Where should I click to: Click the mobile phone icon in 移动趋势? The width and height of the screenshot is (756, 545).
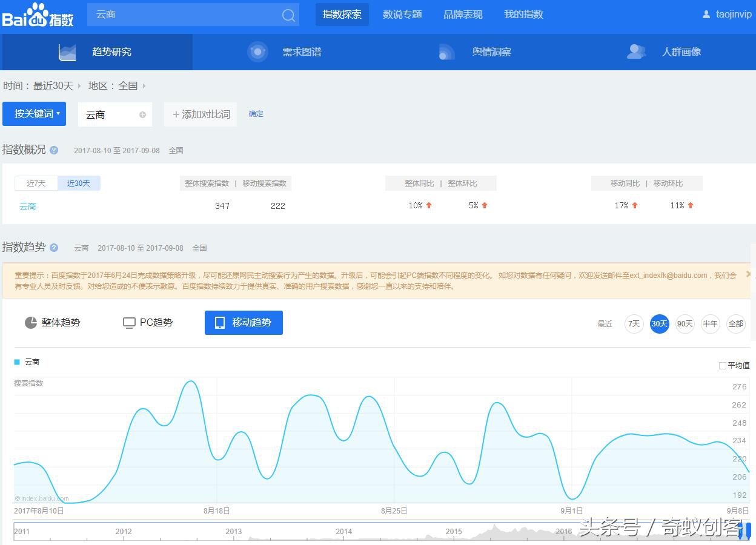click(x=220, y=323)
